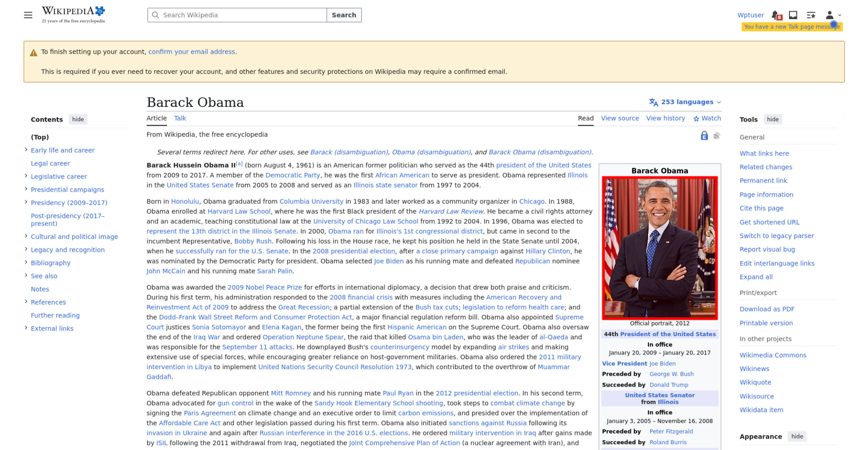Expand the References section
Screen dimensions: 868x450
coord(26,301)
